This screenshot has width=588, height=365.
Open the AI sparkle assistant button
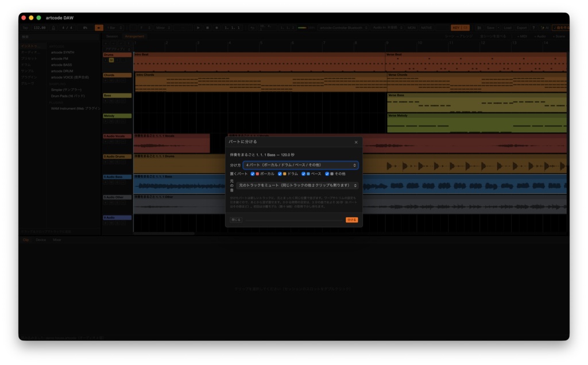544,28
